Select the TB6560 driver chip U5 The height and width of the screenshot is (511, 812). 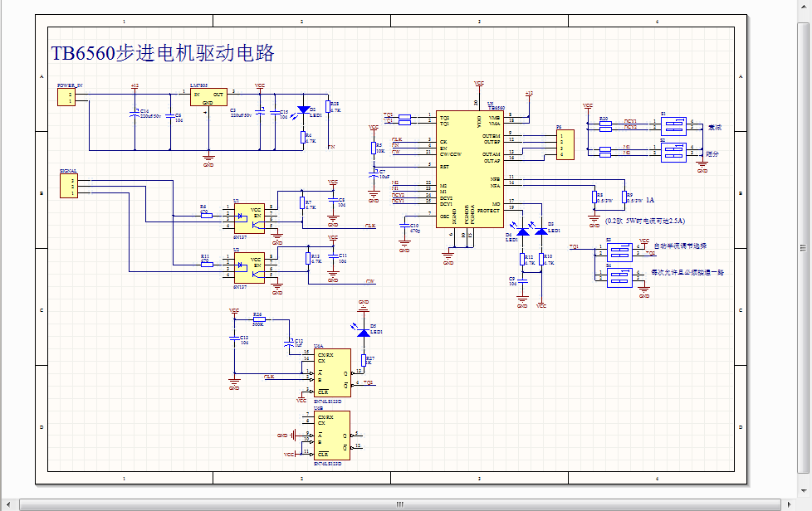[470, 169]
